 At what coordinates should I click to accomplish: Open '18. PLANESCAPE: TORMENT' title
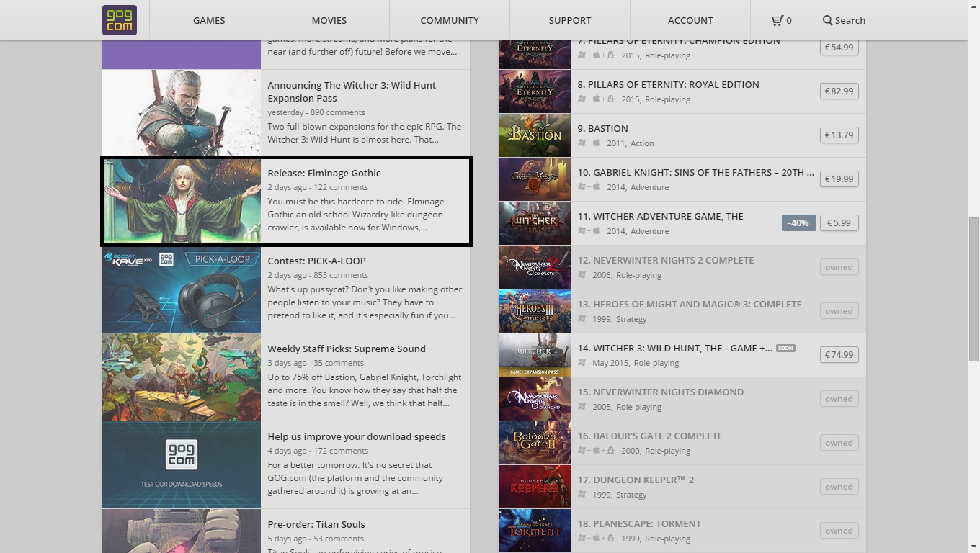639,523
